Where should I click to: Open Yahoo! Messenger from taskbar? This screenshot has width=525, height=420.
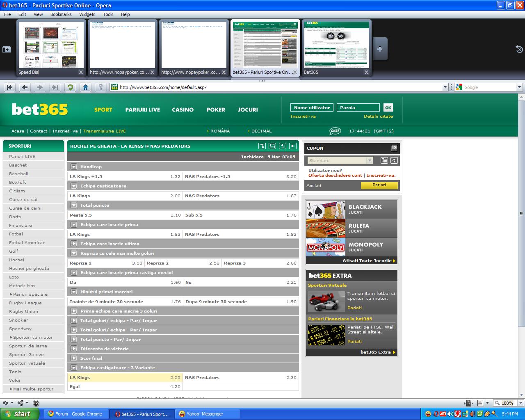click(208, 414)
